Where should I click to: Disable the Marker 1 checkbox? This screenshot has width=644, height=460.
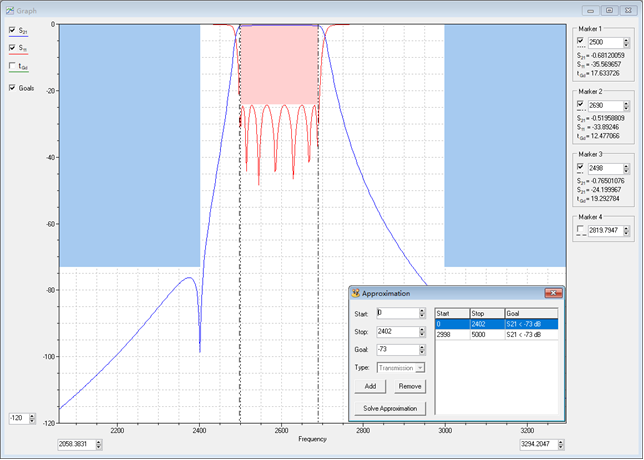pyautogui.click(x=580, y=43)
